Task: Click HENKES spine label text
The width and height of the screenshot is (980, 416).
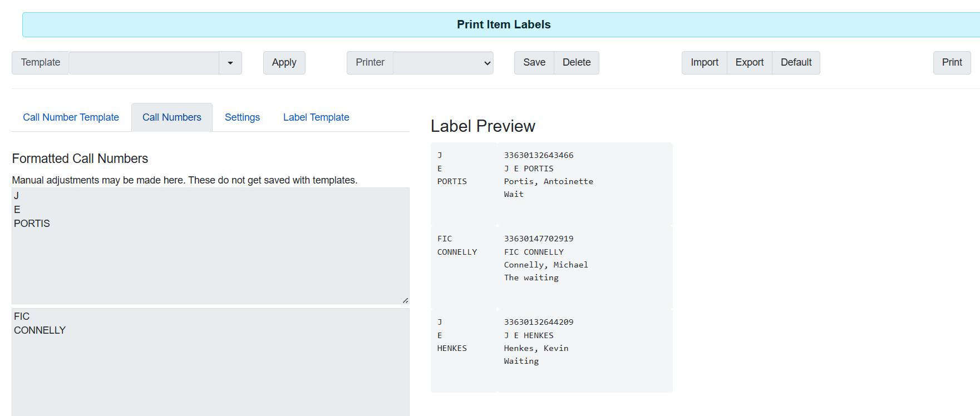Action: (x=452, y=348)
